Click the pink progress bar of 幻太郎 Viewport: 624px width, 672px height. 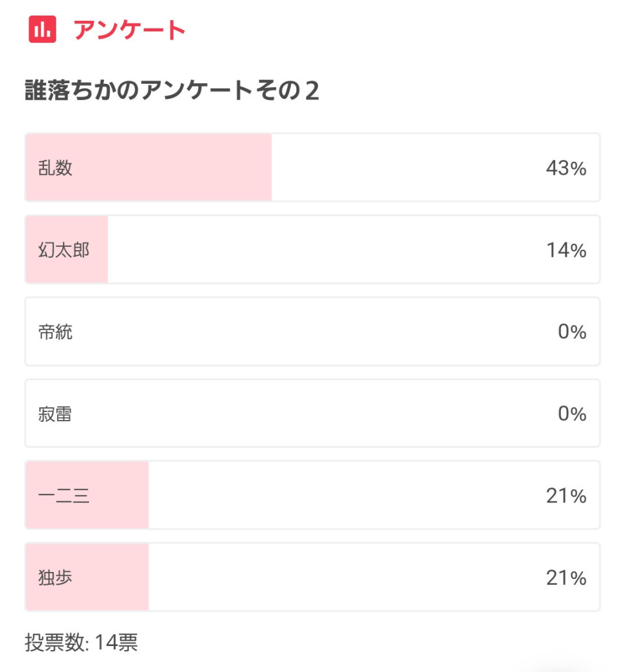tap(67, 250)
